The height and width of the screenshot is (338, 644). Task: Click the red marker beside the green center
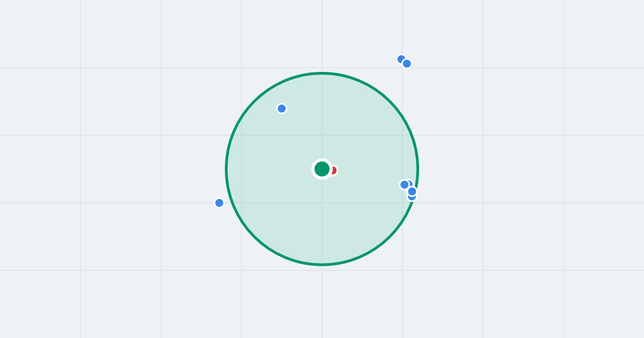tap(333, 170)
